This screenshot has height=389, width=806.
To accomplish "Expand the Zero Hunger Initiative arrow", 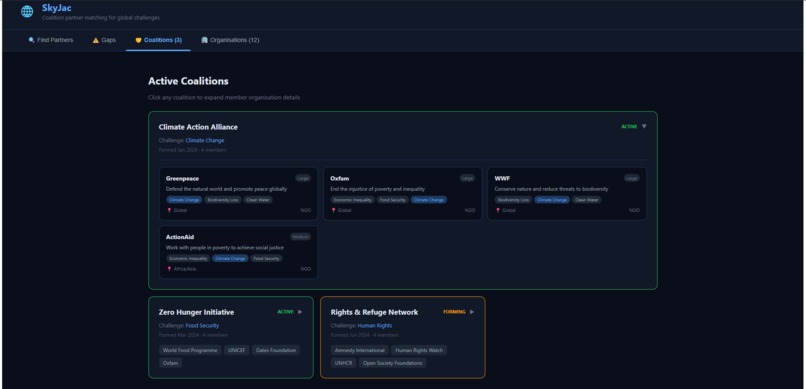I will coord(300,312).
